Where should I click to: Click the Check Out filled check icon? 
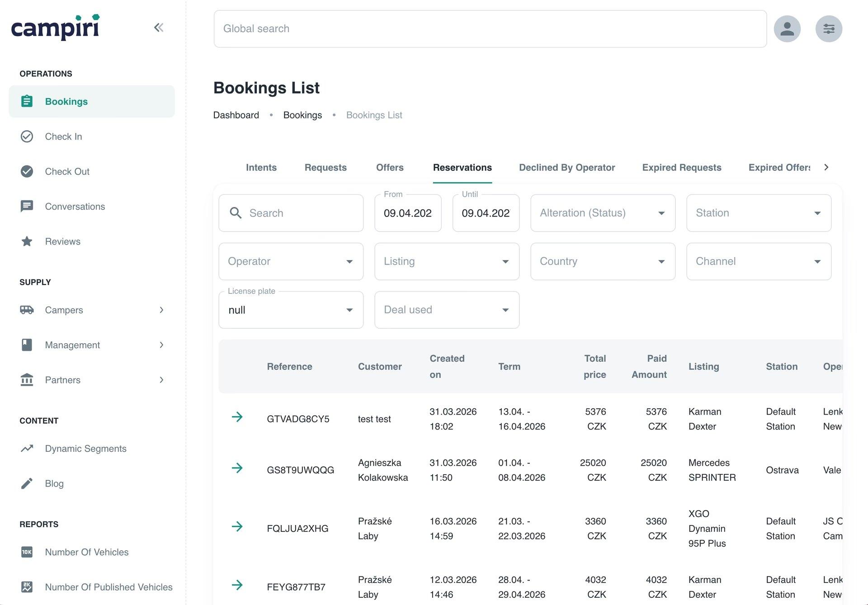coord(27,171)
